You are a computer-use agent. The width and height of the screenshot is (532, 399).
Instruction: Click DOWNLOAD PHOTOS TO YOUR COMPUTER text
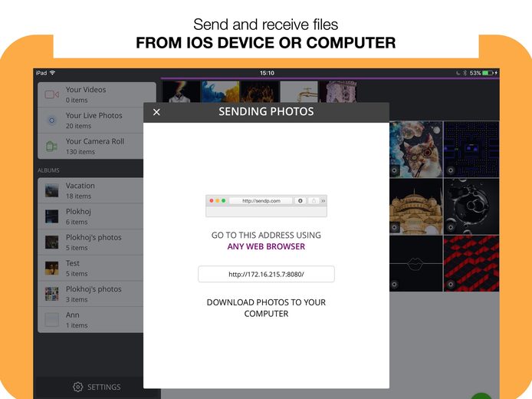point(266,308)
